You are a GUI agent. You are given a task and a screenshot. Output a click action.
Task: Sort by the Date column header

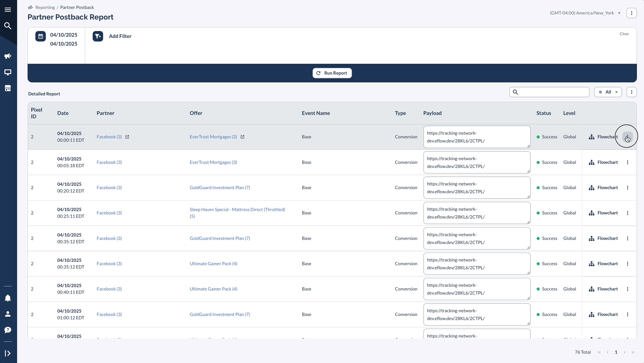[63, 113]
